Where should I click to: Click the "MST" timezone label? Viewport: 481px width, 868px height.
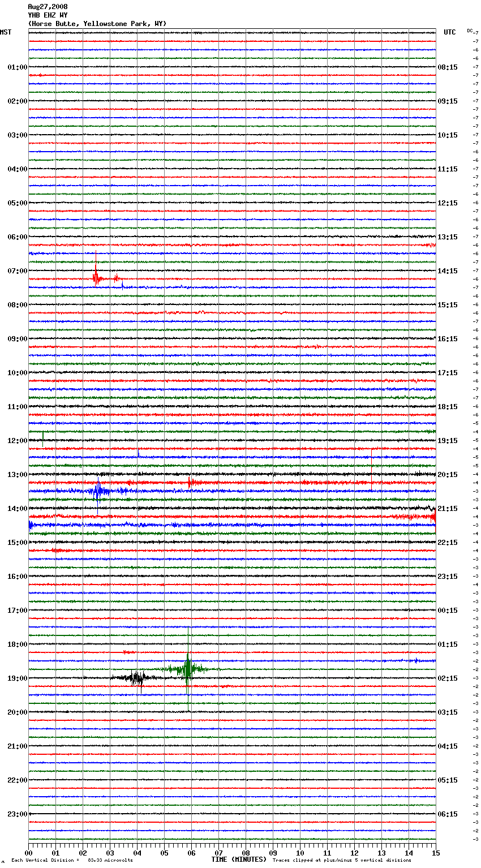(x=6, y=32)
